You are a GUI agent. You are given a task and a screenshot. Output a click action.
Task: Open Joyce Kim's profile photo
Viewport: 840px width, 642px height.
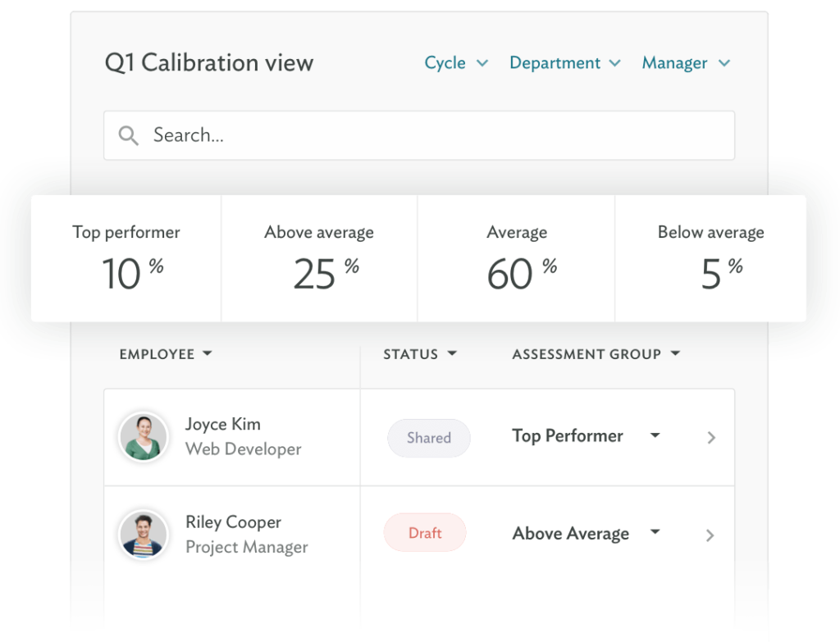pos(144,437)
